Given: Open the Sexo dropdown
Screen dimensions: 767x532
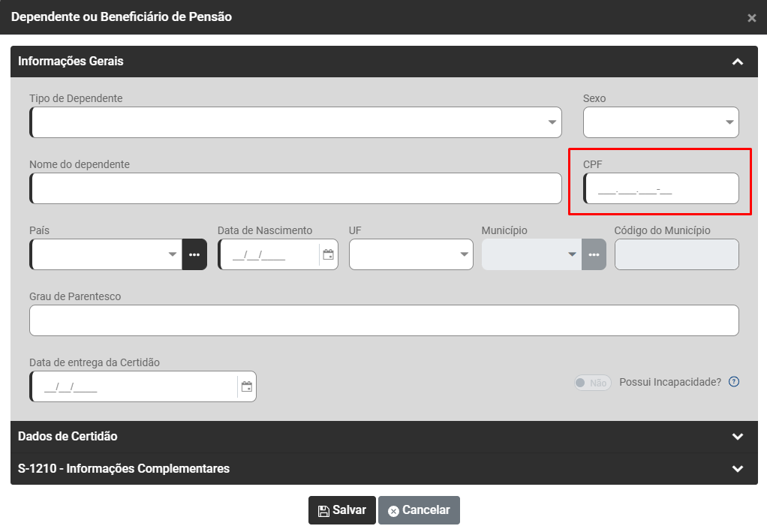Looking at the screenshot, I should click(660, 122).
